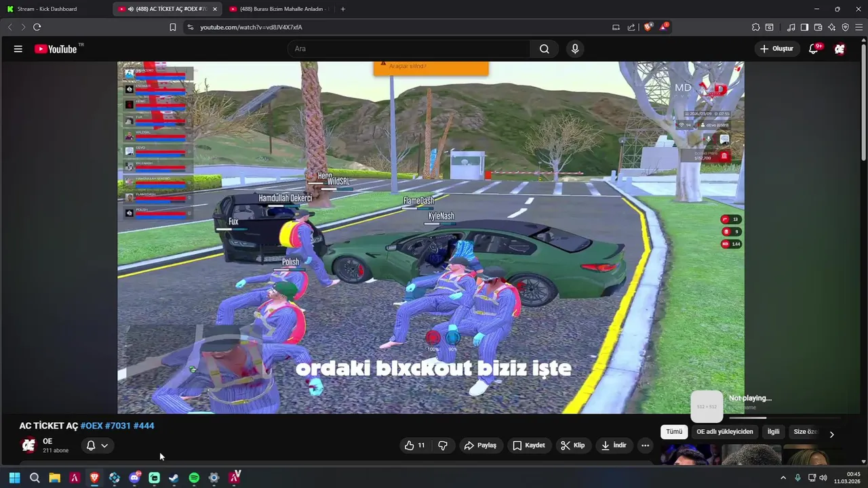
Task: Open Discord from the taskbar
Action: (134, 478)
